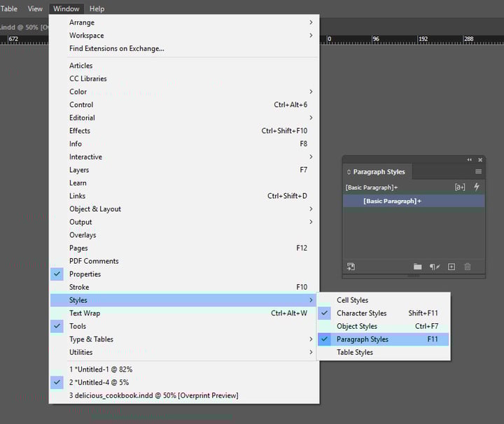Select Table Styles from the submenu
Image resolution: width=504 pixels, height=424 pixels.
coord(355,353)
